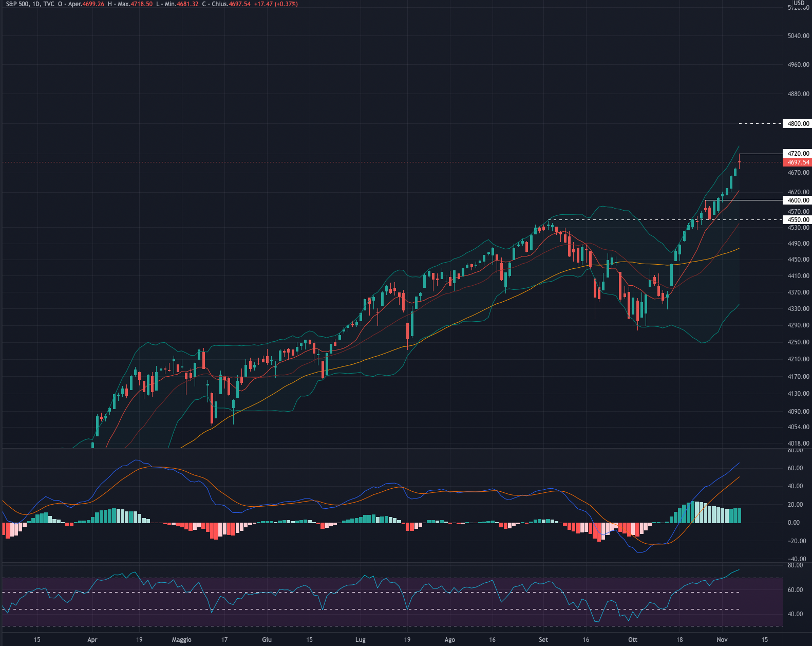Viewport: 812px width, 646px height.
Task: Select the dashed horizontal line at 4800.00
Action: tap(760, 124)
